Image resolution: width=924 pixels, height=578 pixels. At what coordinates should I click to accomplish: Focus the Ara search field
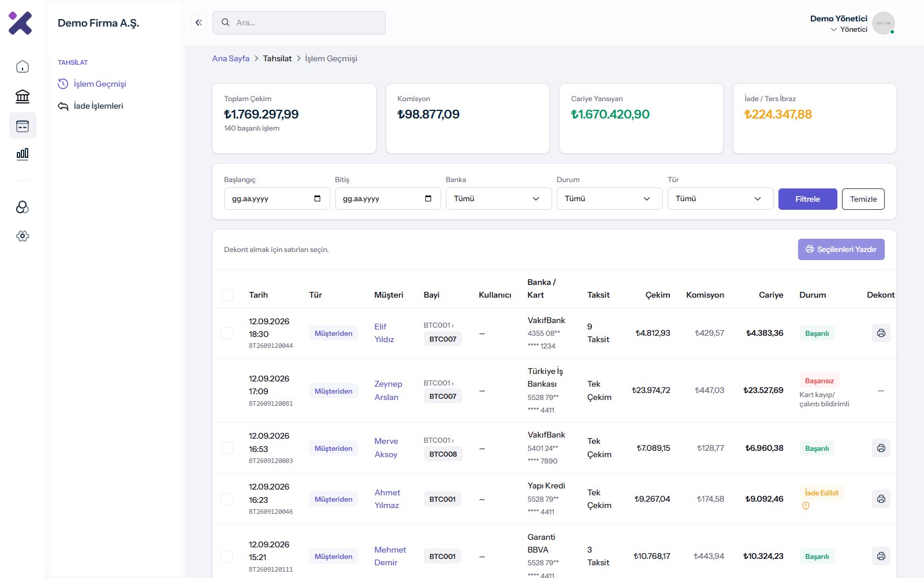(299, 23)
